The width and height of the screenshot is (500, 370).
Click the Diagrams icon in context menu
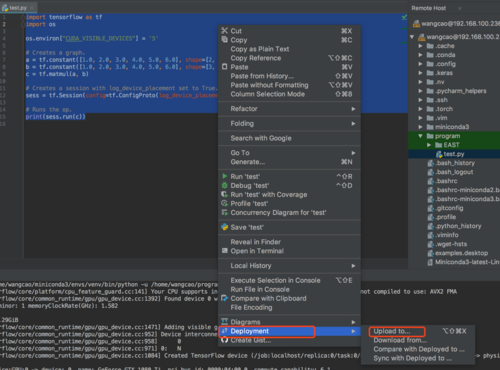(x=225, y=321)
